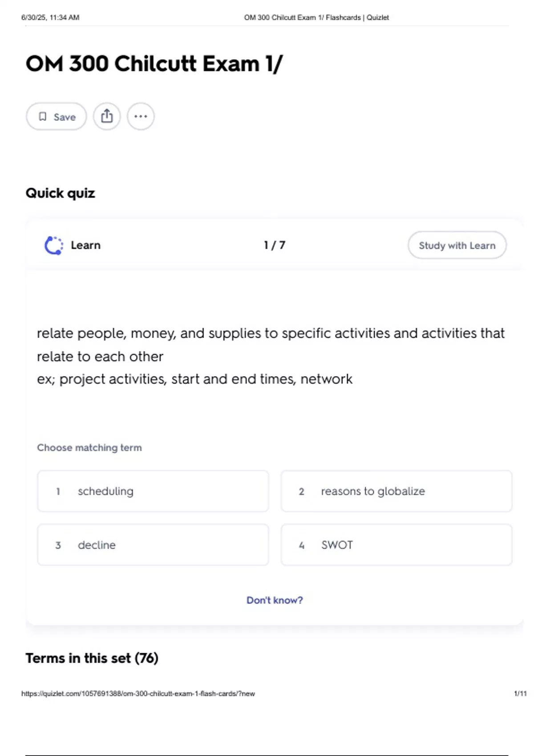Choose 'reasons to globalize' answer option
The width and height of the screenshot is (534, 756).
click(396, 491)
